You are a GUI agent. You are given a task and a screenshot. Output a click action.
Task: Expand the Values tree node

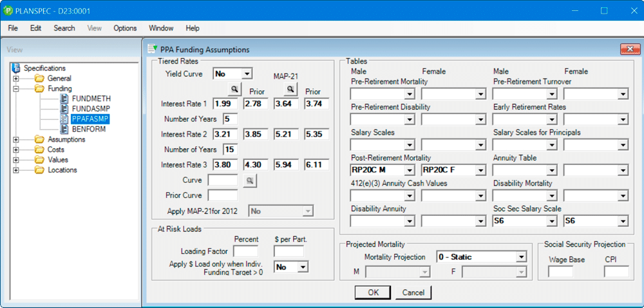click(16, 160)
